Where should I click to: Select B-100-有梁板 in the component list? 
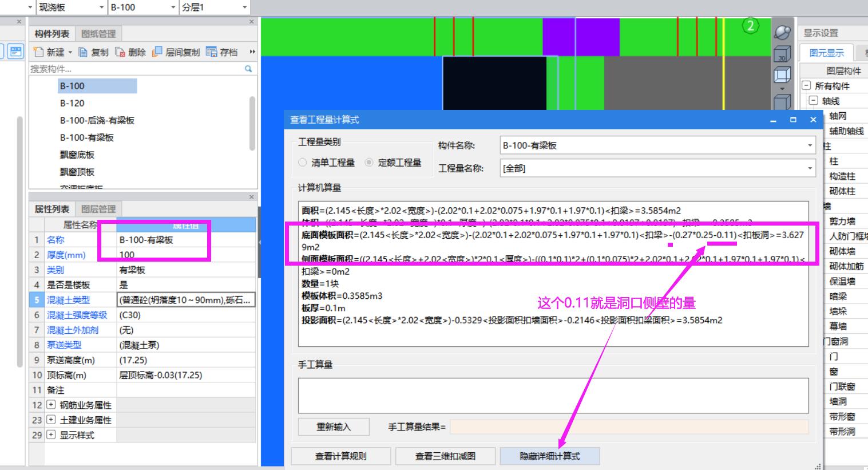click(x=87, y=137)
